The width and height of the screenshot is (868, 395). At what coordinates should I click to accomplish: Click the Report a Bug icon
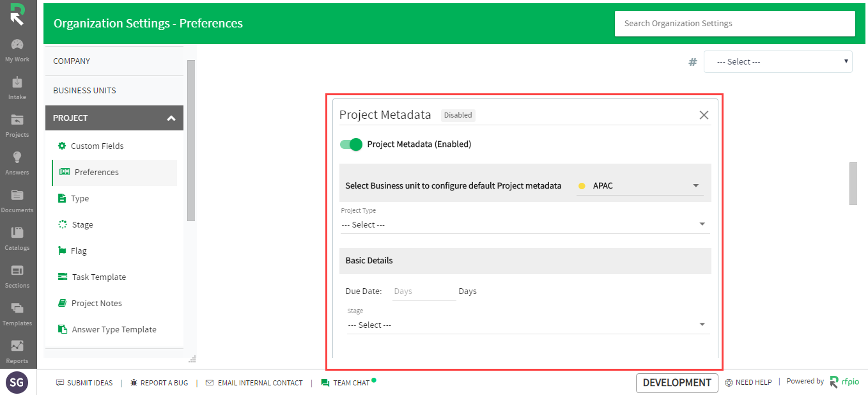point(134,383)
